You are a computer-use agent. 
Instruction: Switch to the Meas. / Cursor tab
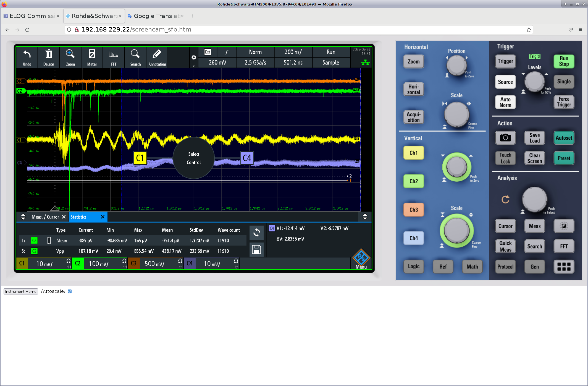click(x=45, y=217)
